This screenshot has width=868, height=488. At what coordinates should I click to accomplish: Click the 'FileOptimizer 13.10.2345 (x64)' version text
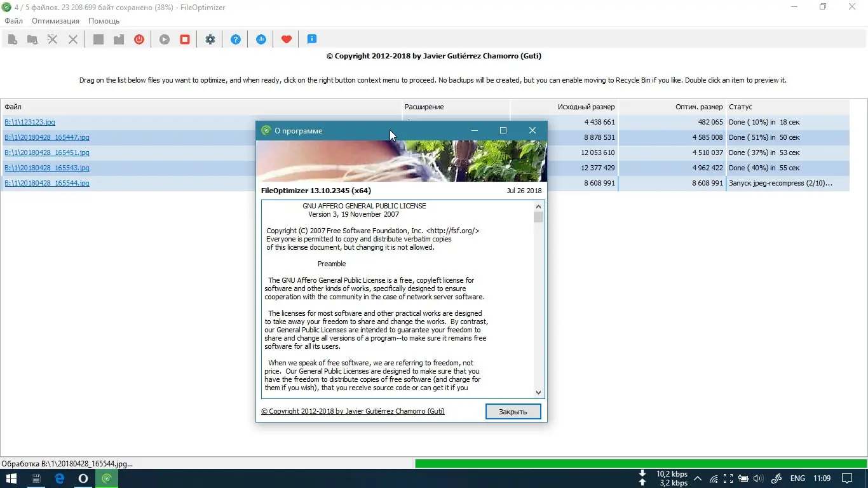tap(316, 191)
